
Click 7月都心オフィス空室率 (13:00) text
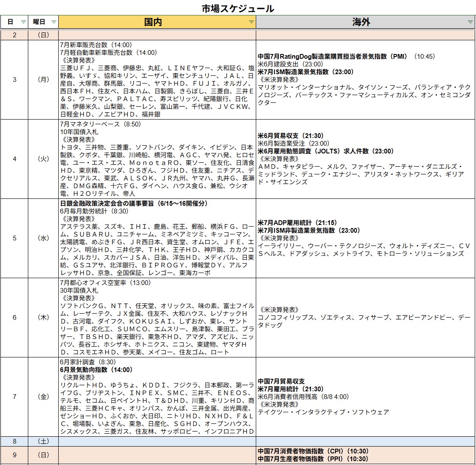pyautogui.click(x=105, y=283)
